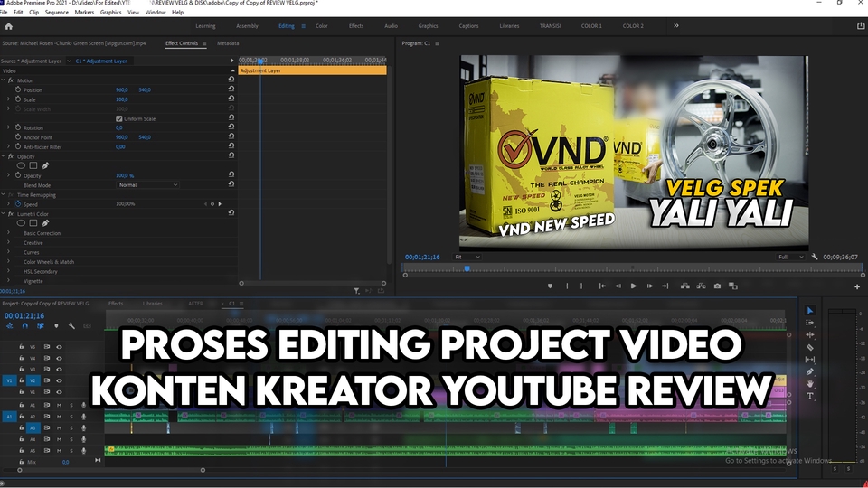Screen dimensions: 868x488
Task: Toggle Motion effect fx switch
Action: click(x=11, y=80)
